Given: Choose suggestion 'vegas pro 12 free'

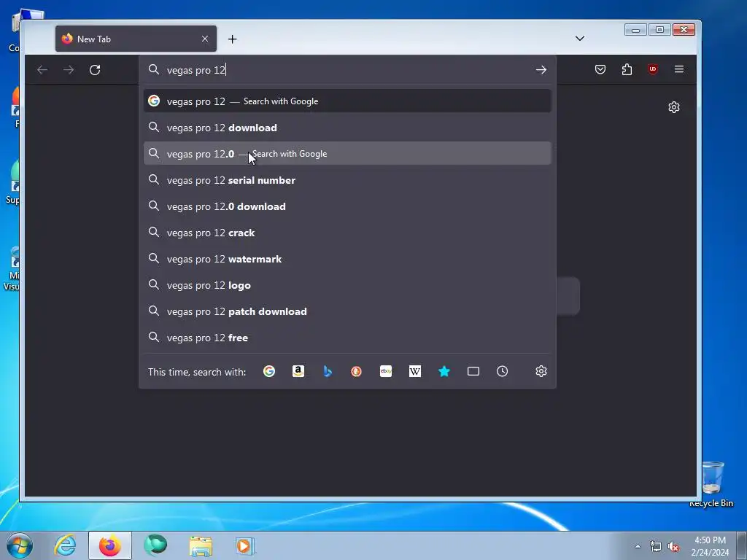Looking at the screenshot, I should coord(347,337).
